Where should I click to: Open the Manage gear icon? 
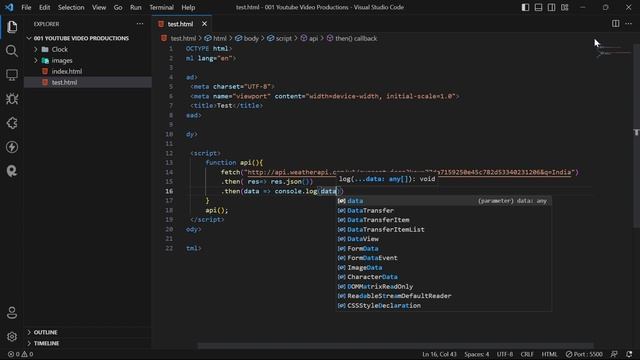[12, 337]
